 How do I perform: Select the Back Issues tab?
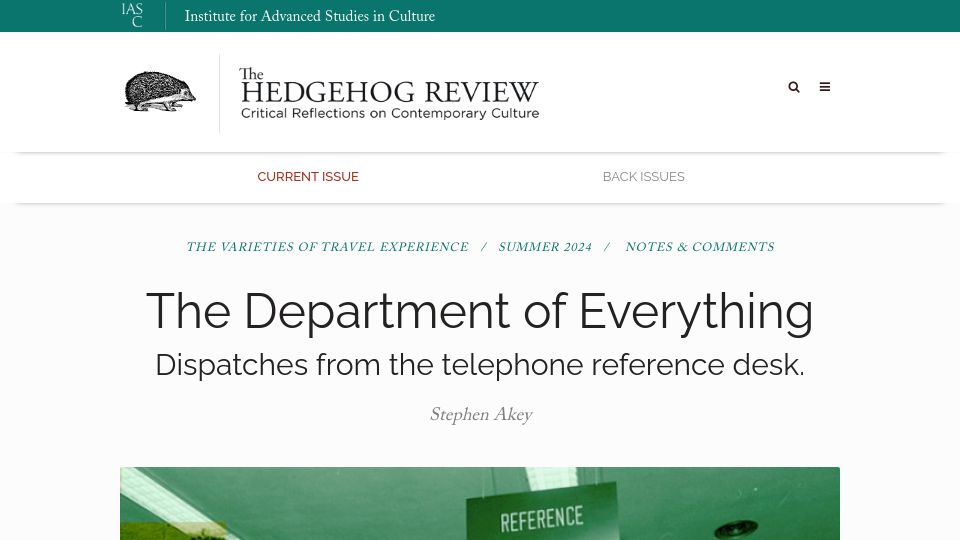click(x=643, y=177)
